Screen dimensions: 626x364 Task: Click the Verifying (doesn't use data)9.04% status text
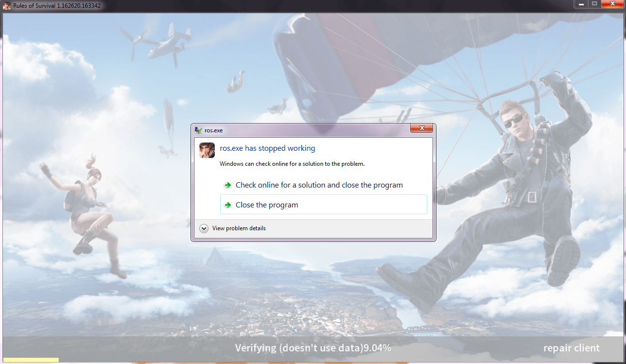313,348
